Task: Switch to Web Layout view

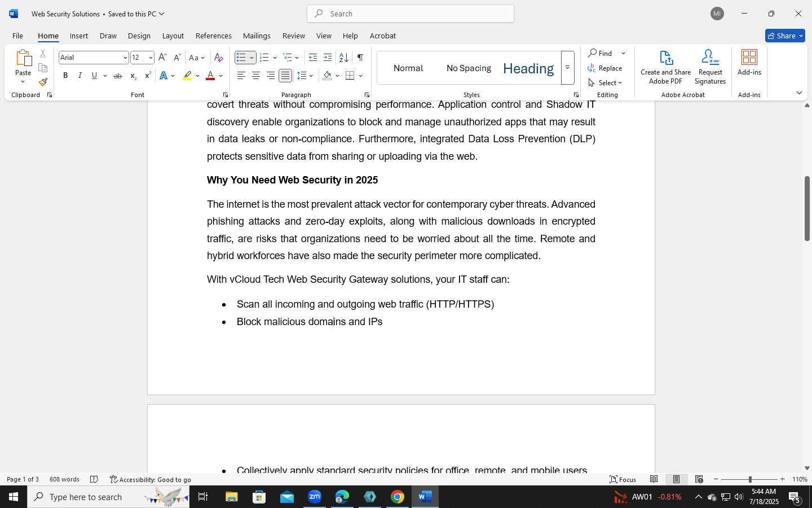Action: [x=699, y=479]
